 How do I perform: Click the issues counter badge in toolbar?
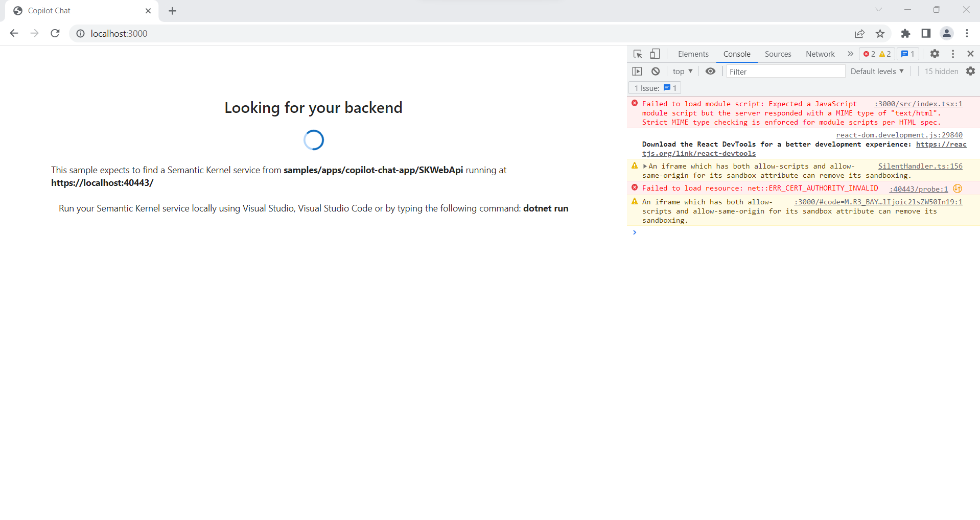coord(907,54)
